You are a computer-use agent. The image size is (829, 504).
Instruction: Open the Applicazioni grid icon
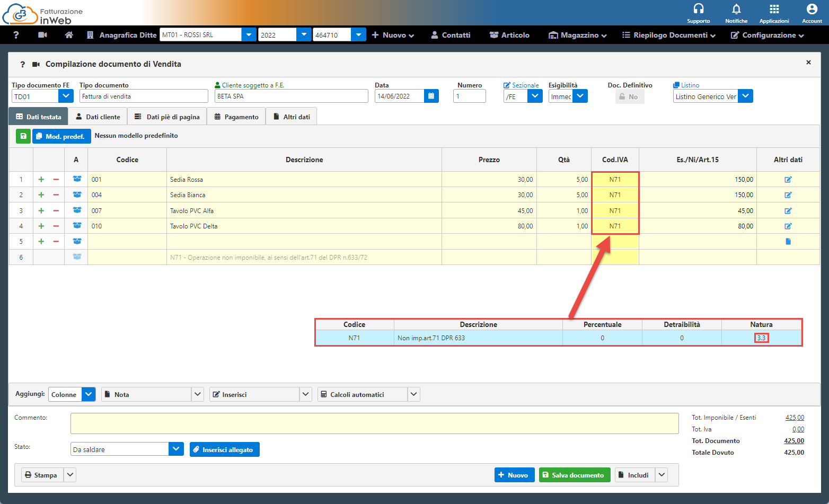coord(774,9)
